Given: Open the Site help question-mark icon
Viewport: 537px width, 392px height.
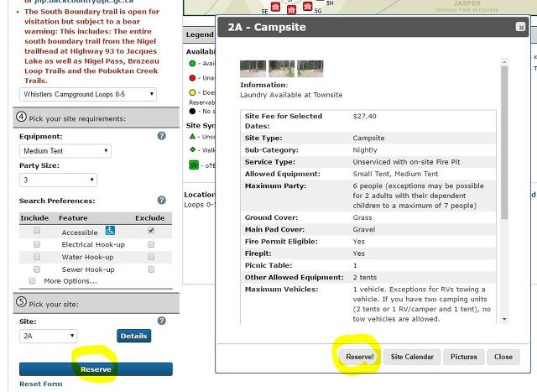Looking at the screenshot, I should point(162,321).
